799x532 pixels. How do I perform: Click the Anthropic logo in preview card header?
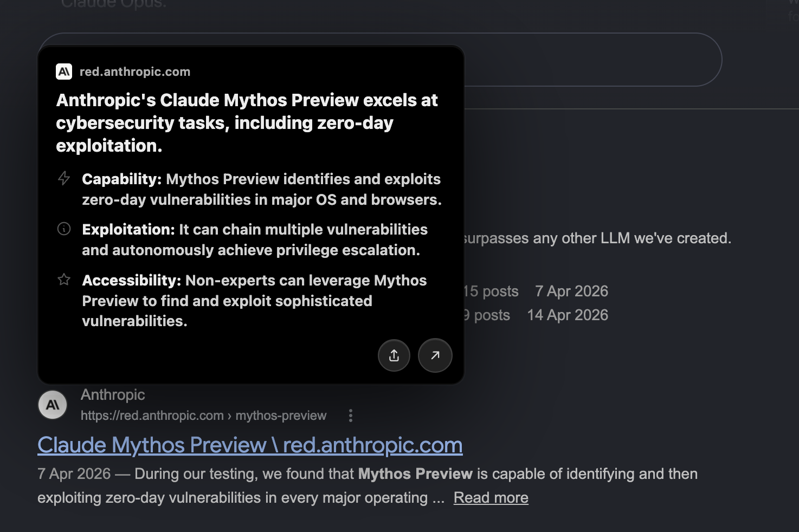point(64,72)
